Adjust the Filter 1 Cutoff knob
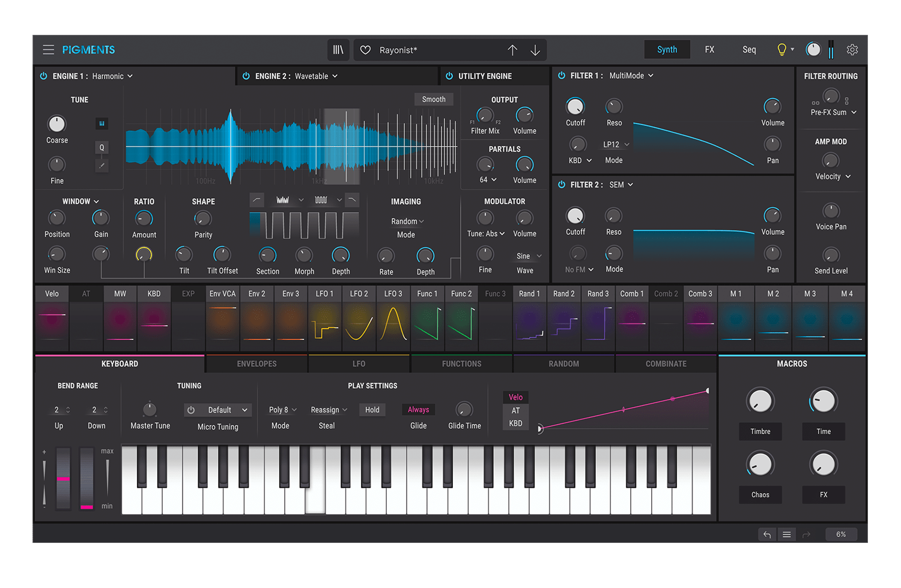This screenshot has height=588, width=901. coord(575,107)
